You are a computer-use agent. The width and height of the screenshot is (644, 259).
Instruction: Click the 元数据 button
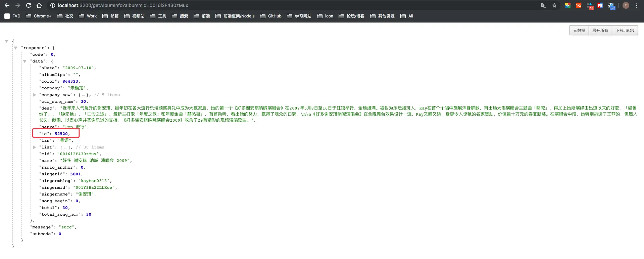pos(579,30)
